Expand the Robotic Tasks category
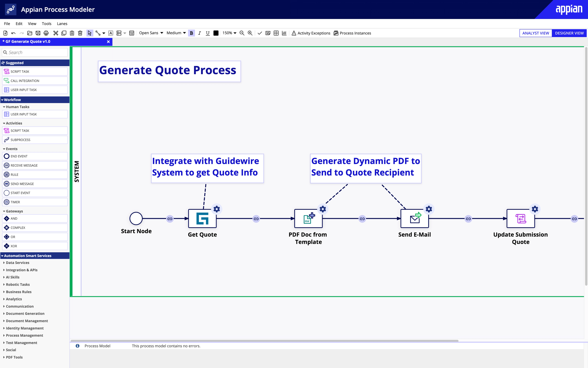This screenshot has width=588, height=368. pos(17,285)
